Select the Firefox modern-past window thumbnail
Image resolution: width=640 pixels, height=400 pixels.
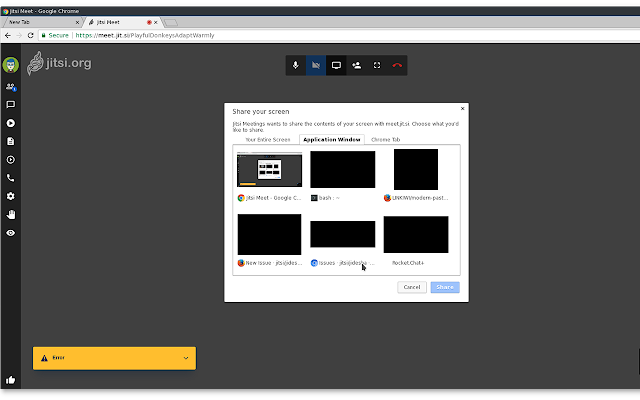click(416, 169)
